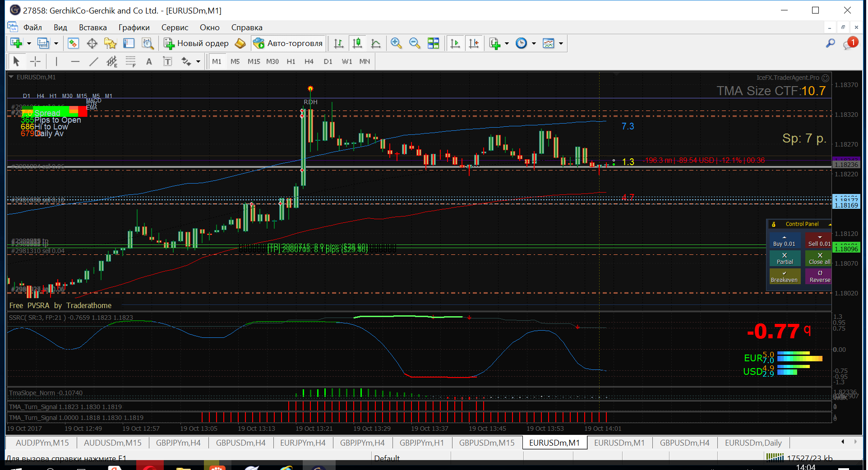Toggle Авто-торговля auto trading
This screenshot has width=868, height=470.
(288, 43)
